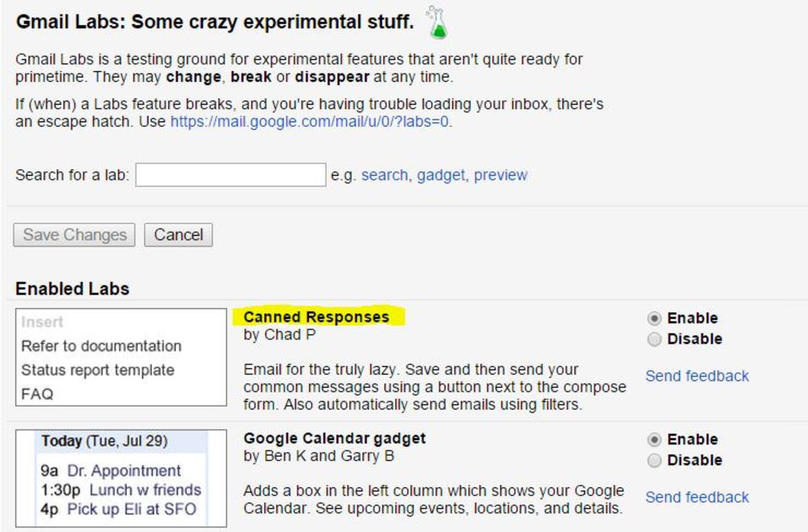The image size is (808, 532).
Task: Click the Gmail Labs page heading
Action: (215, 22)
